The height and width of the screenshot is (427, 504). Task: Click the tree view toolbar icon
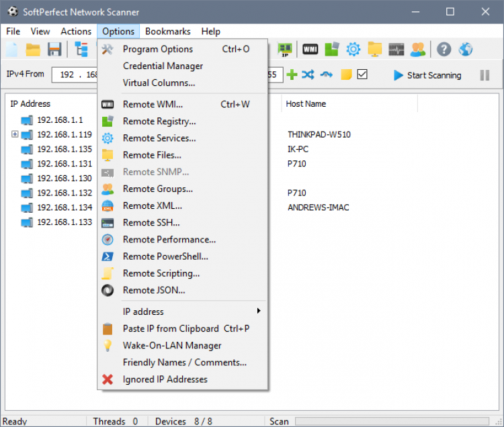click(x=81, y=50)
